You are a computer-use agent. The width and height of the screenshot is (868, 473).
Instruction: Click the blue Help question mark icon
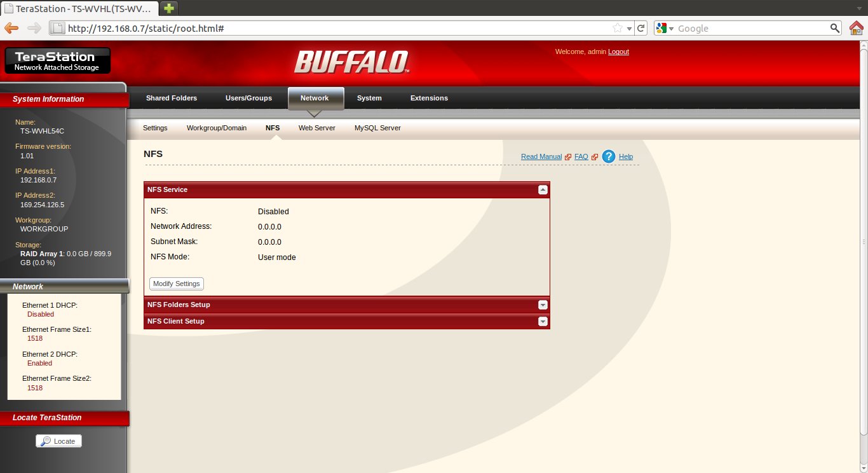(608, 156)
